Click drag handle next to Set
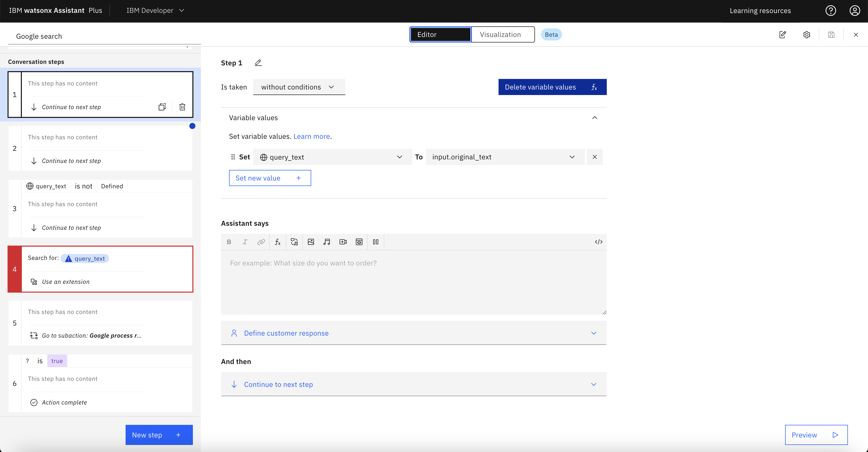Screen dimensions: 868x452 click(233, 157)
